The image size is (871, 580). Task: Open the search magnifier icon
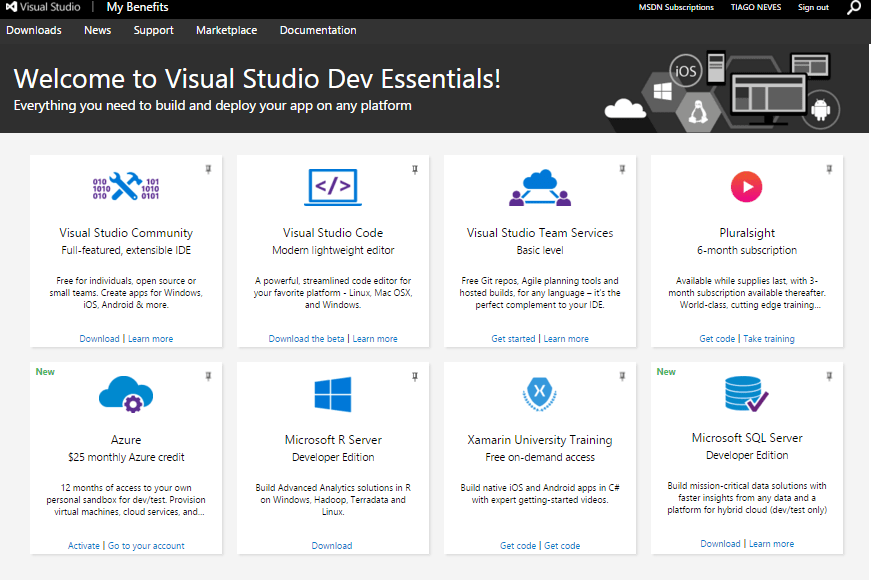point(853,8)
